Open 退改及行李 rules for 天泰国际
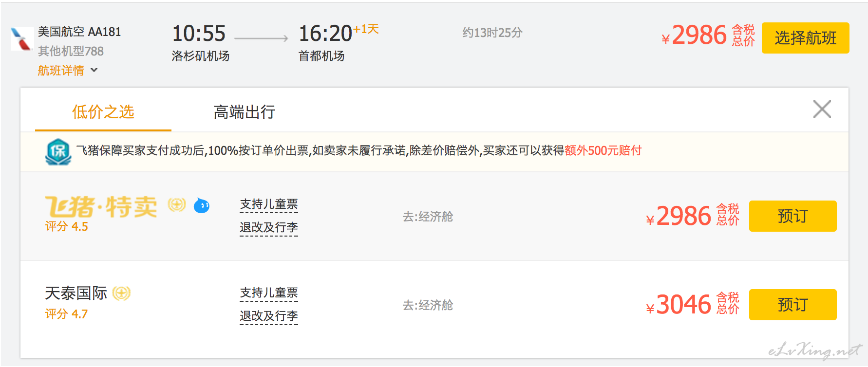 269,316
